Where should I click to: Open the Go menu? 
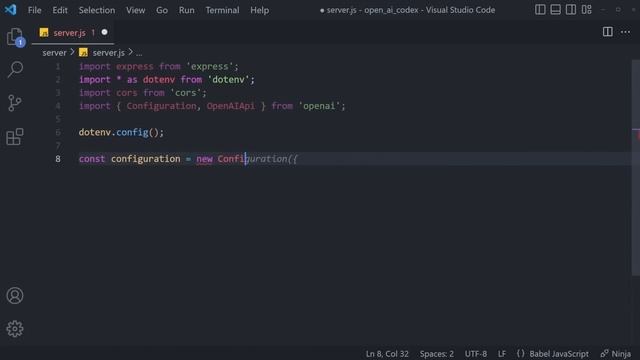pyautogui.click(x=162, y=10)
